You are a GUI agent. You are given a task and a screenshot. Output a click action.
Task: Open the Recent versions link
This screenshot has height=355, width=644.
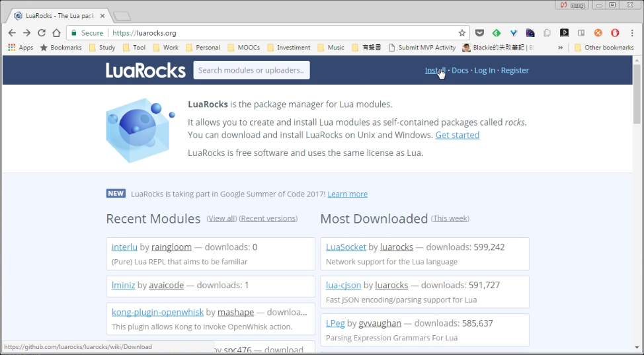click(268, 218)
